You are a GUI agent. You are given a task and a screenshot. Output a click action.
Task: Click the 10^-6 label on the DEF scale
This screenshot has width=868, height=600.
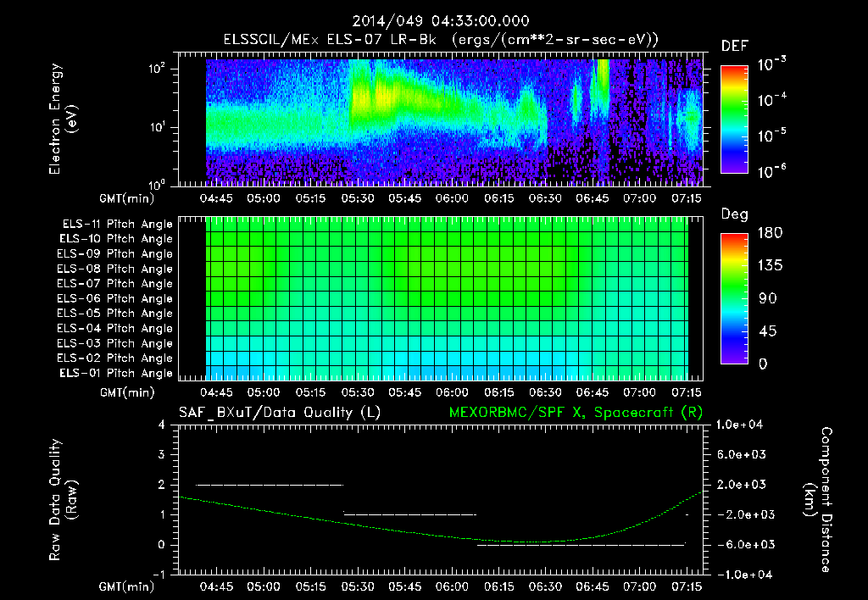pos(771,171)
